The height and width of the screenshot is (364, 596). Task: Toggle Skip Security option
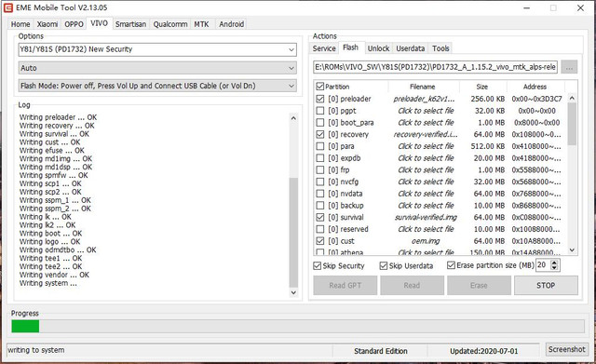(317, 265)
